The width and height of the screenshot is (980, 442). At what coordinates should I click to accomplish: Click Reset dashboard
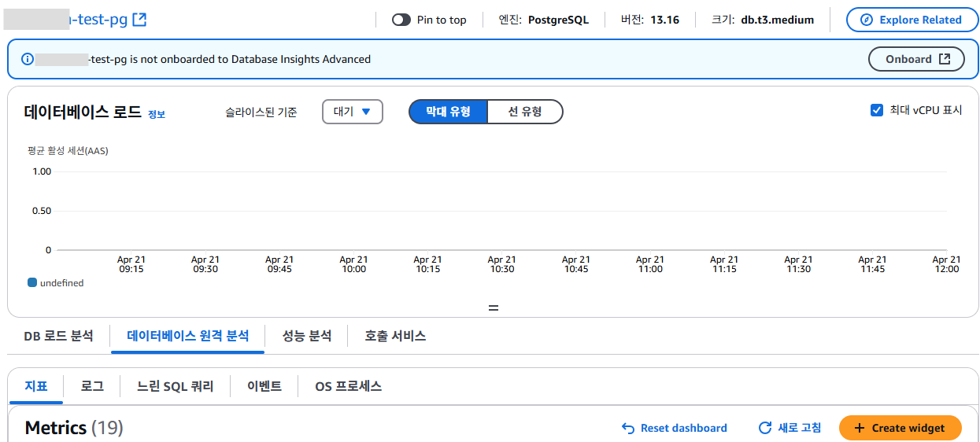pos(675,428)
